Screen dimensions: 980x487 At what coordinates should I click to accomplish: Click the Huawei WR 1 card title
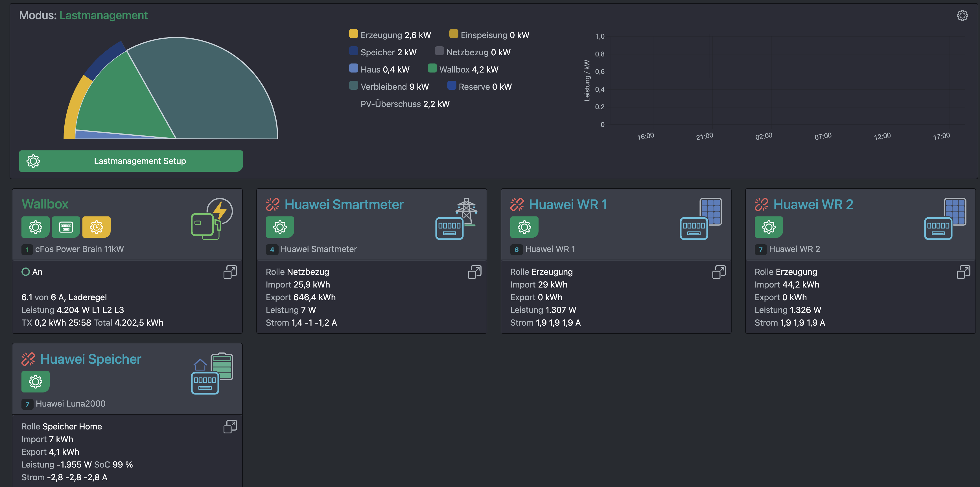[568, 205]
